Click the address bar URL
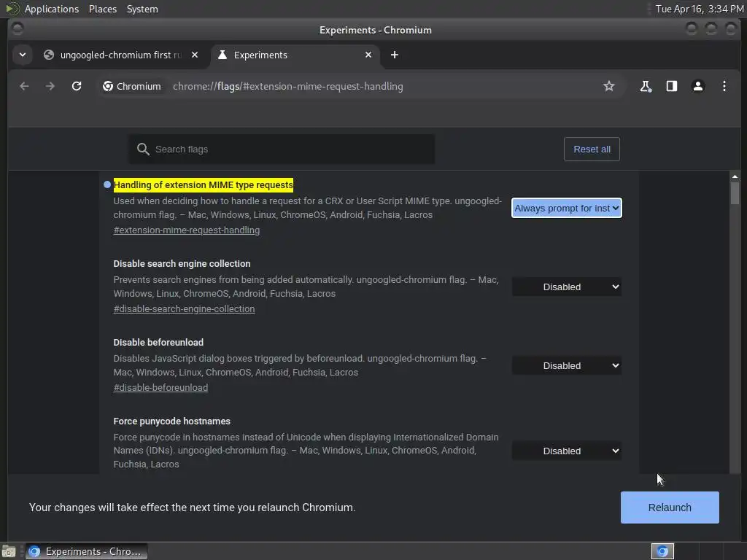The height and width of the screenshot is (560, 747). click(287, 86)
